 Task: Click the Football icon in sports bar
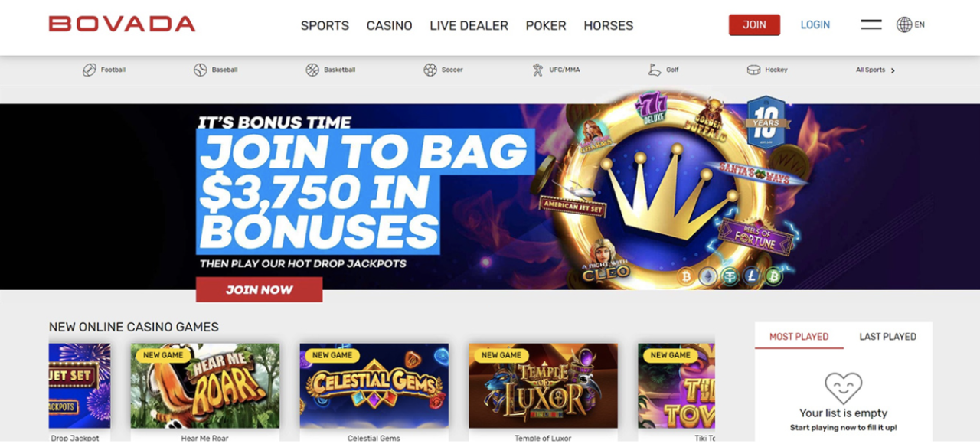(x=90, y=70)
